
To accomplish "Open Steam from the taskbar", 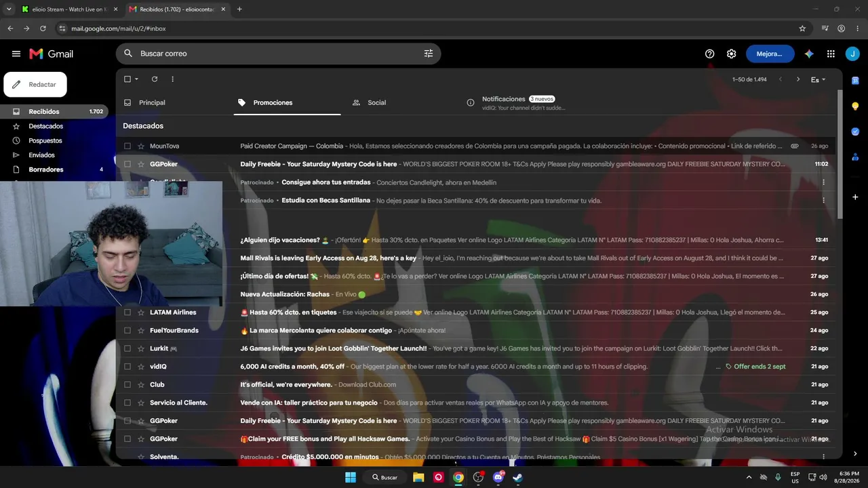I will [517, 477].
